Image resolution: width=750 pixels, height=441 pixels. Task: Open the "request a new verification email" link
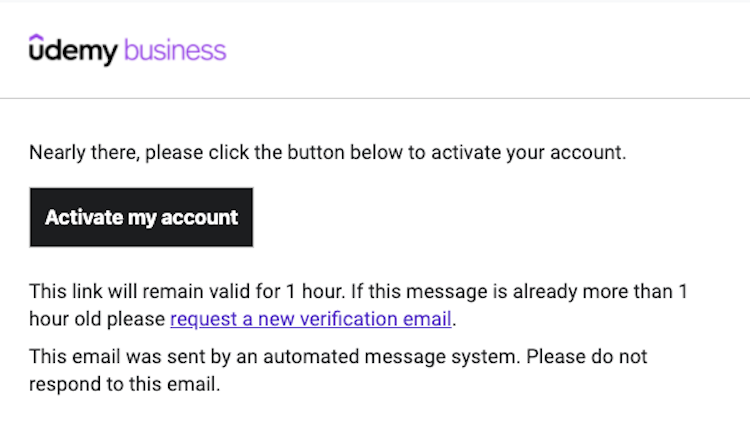(311, 320)
